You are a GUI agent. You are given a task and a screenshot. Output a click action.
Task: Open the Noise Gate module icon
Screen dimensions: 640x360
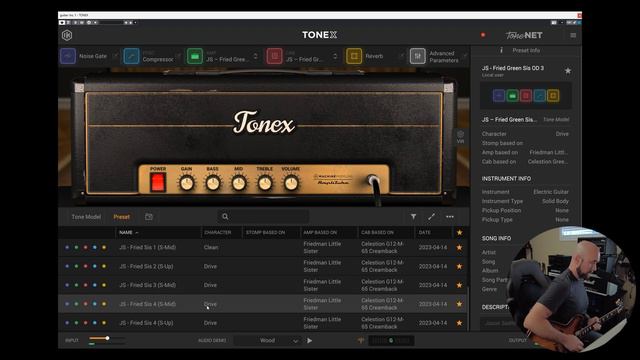(68, 56)
